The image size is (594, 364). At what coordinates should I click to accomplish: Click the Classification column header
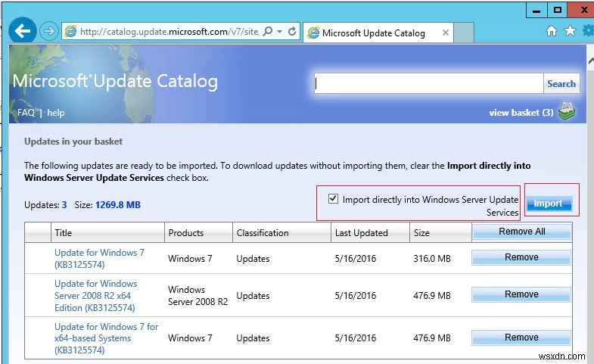(x=281, y=232)
